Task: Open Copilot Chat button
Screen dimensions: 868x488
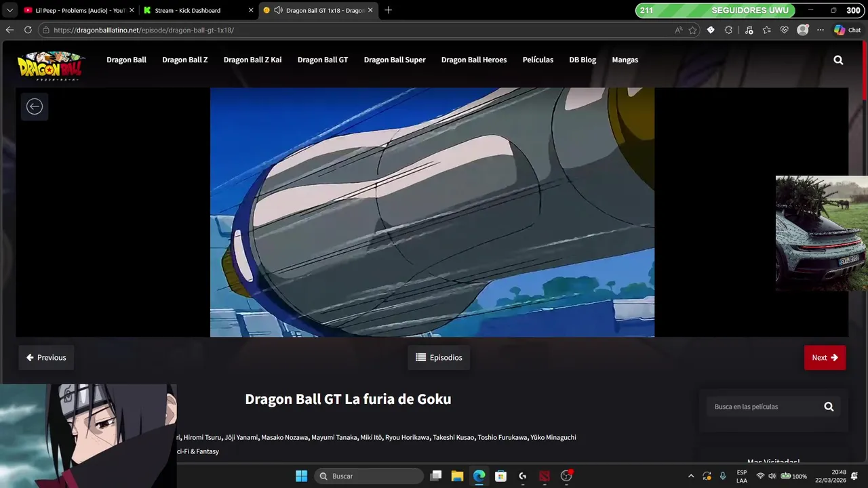Action: tap(848, 30)
